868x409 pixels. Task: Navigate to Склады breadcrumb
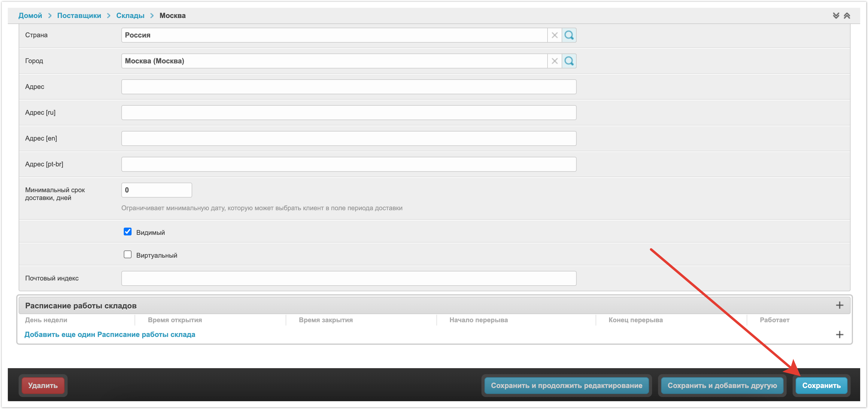click(130, 16)
